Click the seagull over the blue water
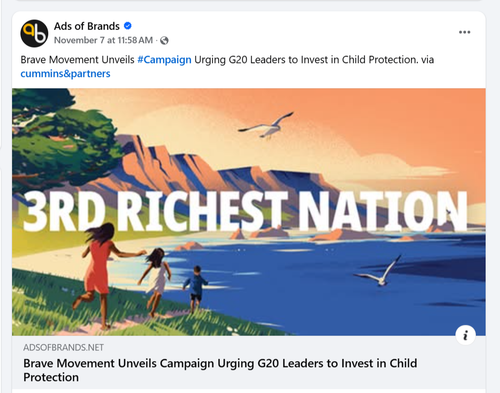Viewport: 500px width, 393px height. coord(380,271)
